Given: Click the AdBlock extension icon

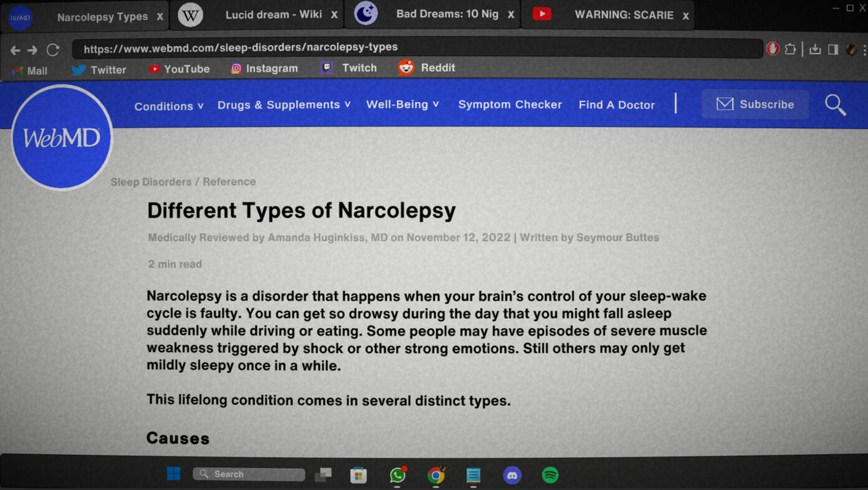Looking at the screenshot, I should pos(773,49).
